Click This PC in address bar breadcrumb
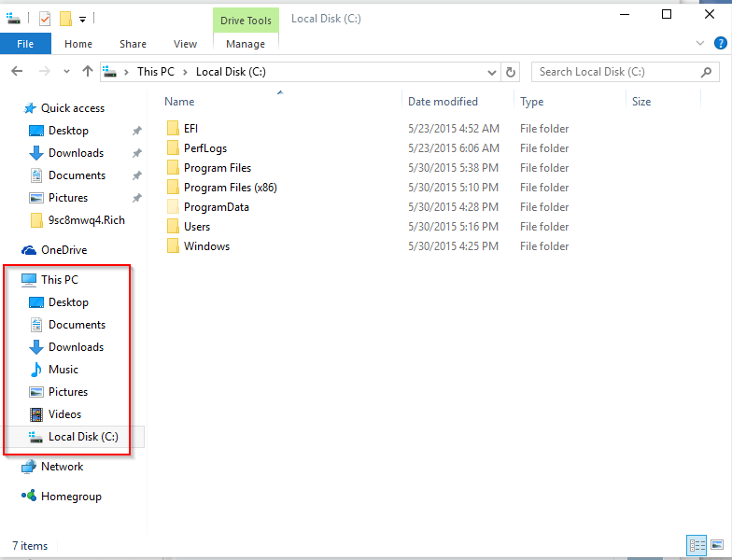 (x=154, y=72)
